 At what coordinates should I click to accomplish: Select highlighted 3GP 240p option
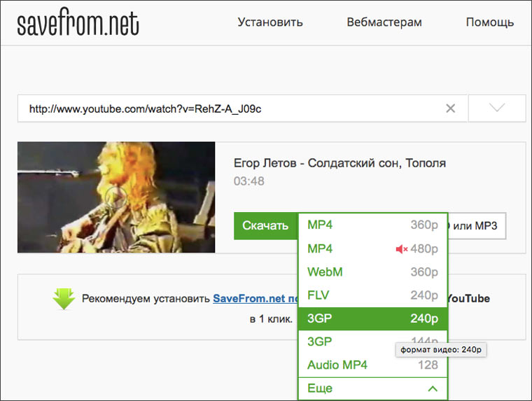pyautogui.click(x=372, y=319)
